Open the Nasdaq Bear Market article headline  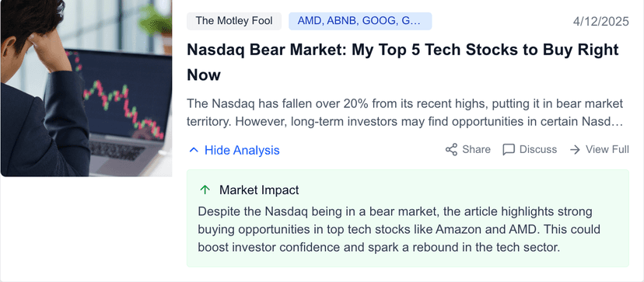pos(403,62)
